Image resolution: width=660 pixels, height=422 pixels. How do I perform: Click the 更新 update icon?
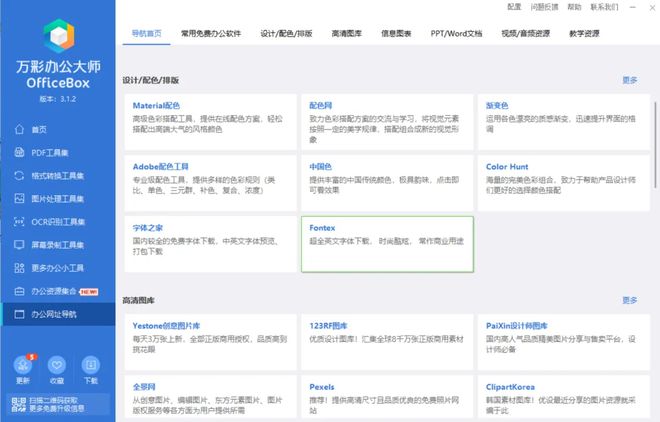coord(23,366)
